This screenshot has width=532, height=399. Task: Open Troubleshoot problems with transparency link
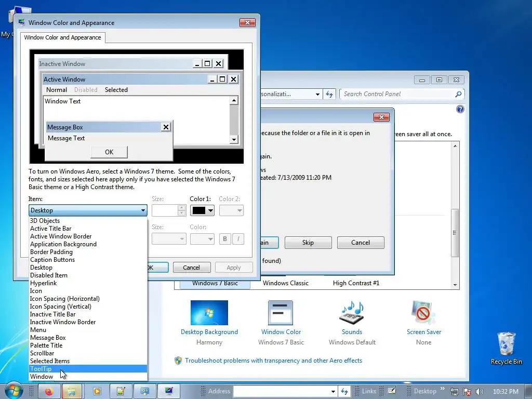273,361
